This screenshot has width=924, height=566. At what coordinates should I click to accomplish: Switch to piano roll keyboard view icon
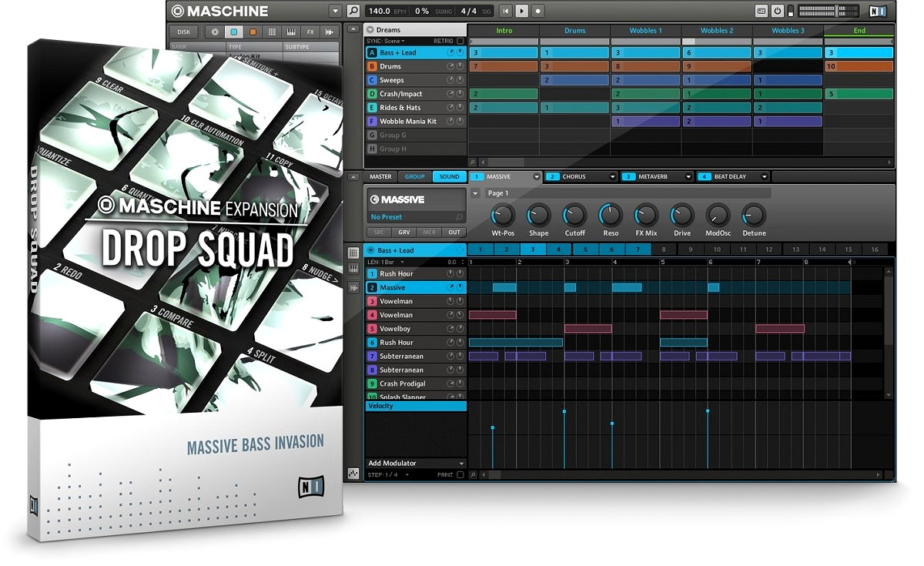[353, 270]
